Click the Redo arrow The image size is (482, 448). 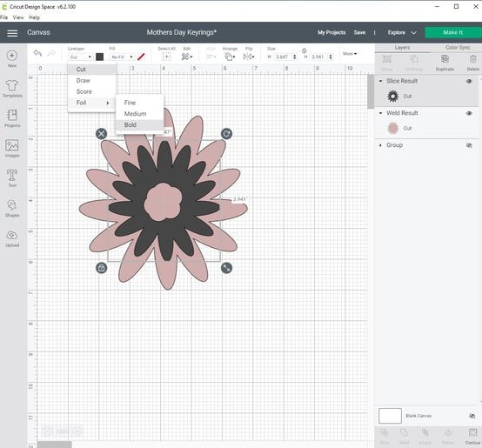click(x=51, y=53)
